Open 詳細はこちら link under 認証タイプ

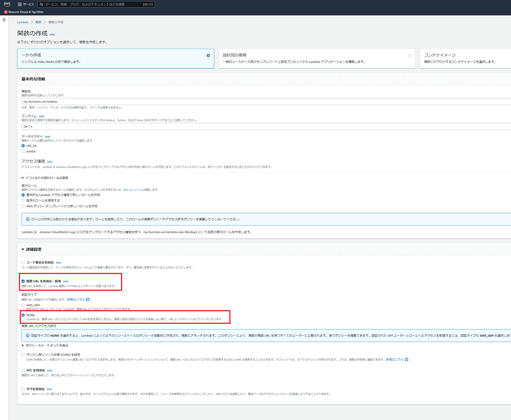[76, 300]
